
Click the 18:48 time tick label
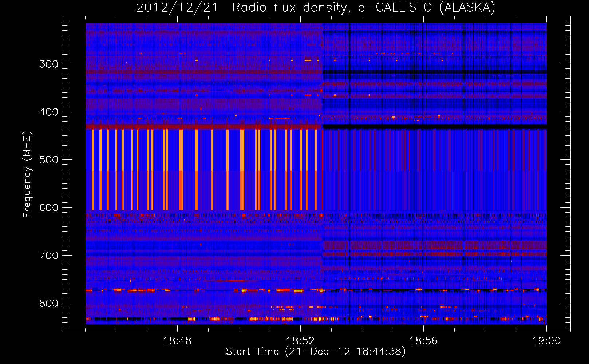(x=178, y=341)
